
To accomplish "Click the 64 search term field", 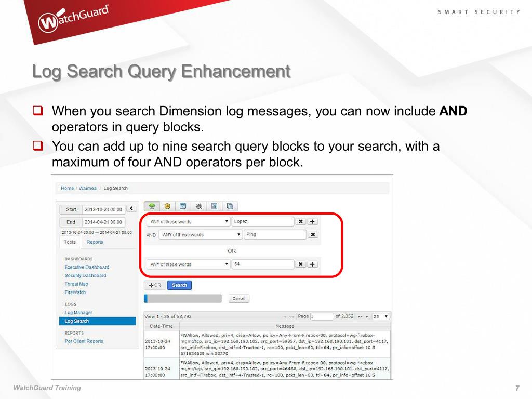I will click(x=263, y=264).
